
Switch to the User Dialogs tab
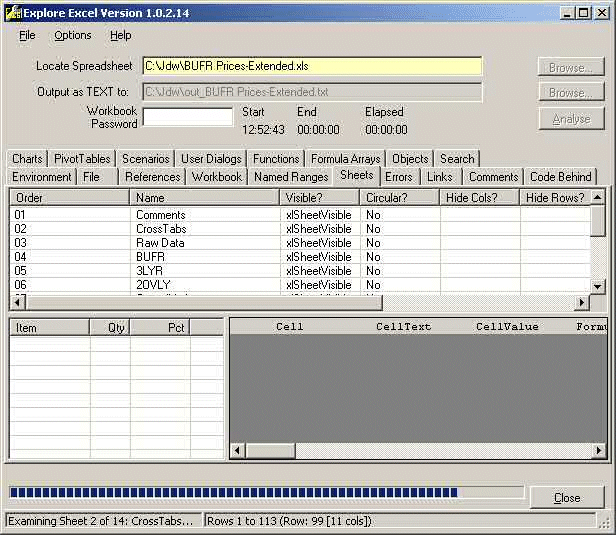coord(211,159)
